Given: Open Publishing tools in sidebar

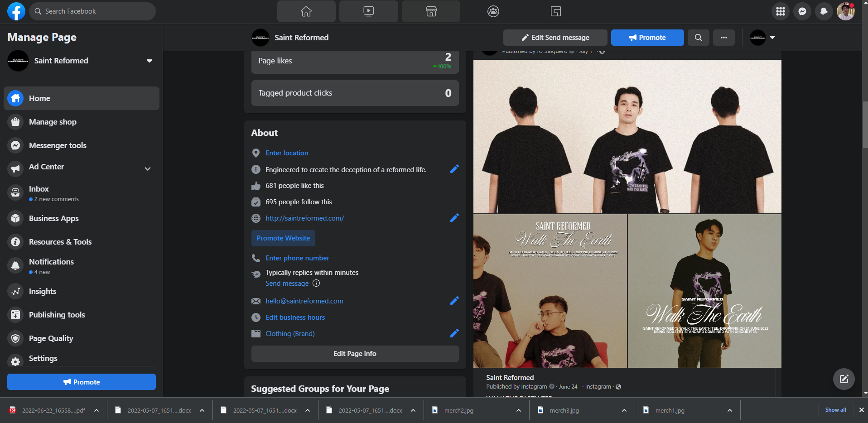Looking at the screenshot, I should tap(82, 315).
